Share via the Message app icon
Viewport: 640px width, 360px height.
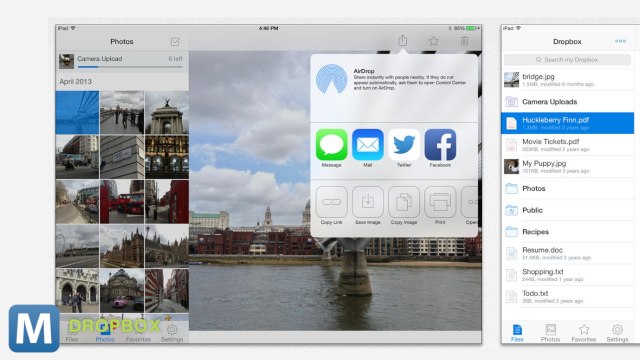pyautogui.click(x=331, y=144)
